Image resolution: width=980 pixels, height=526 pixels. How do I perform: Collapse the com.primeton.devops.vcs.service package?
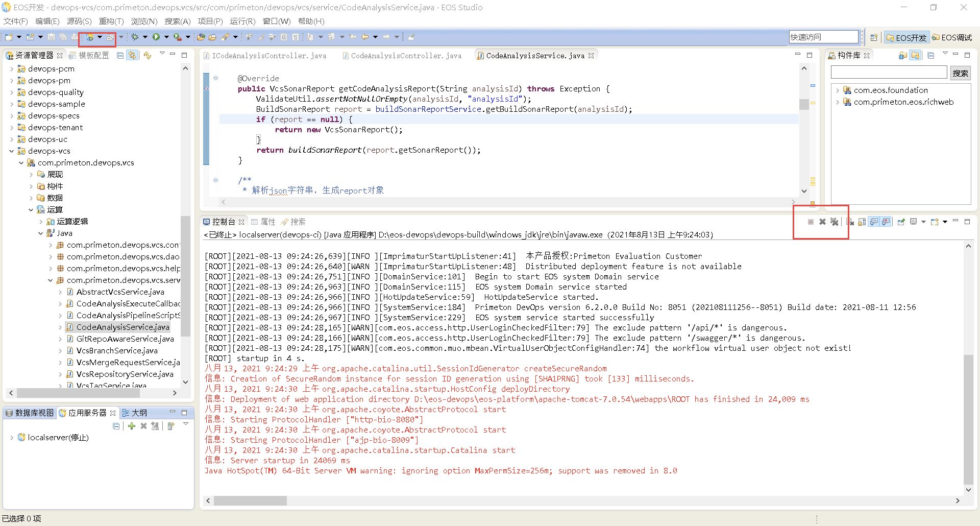[50, 280]
